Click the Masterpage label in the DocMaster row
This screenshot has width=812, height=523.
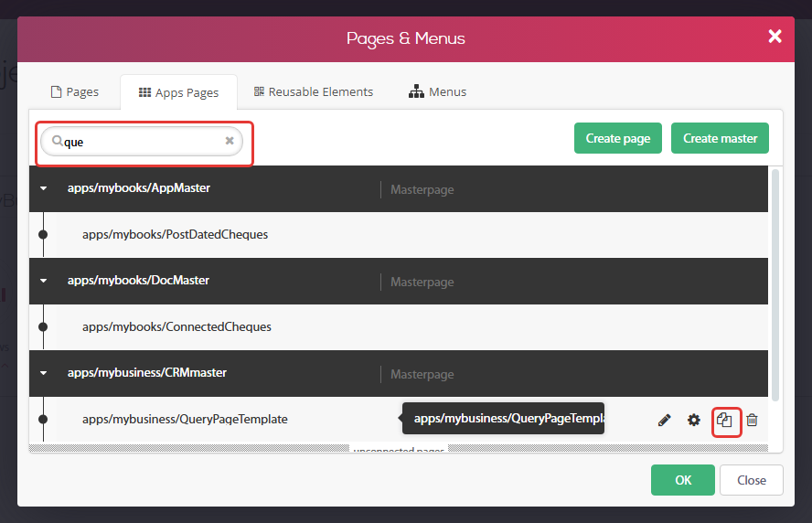422,282
